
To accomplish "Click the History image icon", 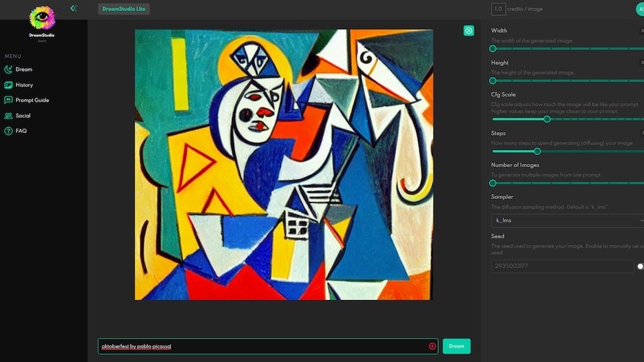I will coord(8,85).
